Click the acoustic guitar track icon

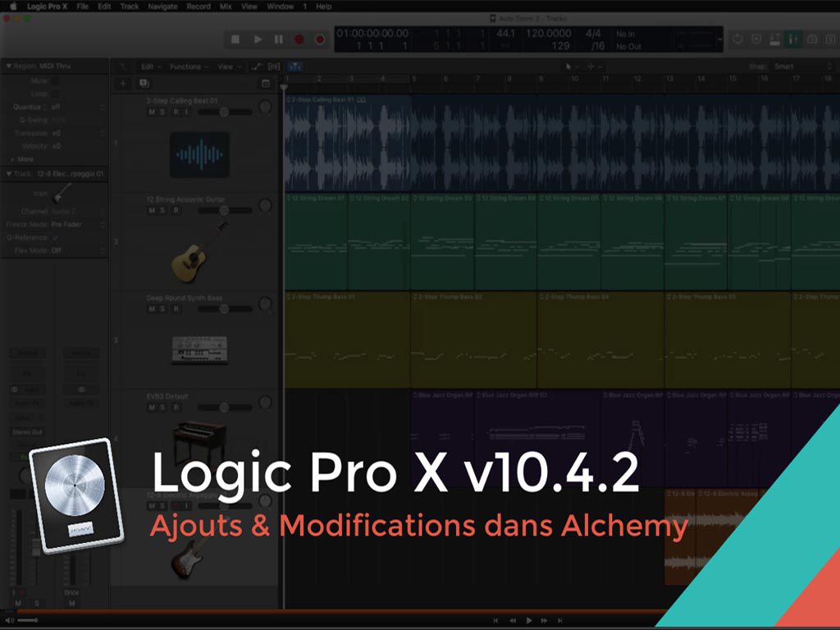199,252
